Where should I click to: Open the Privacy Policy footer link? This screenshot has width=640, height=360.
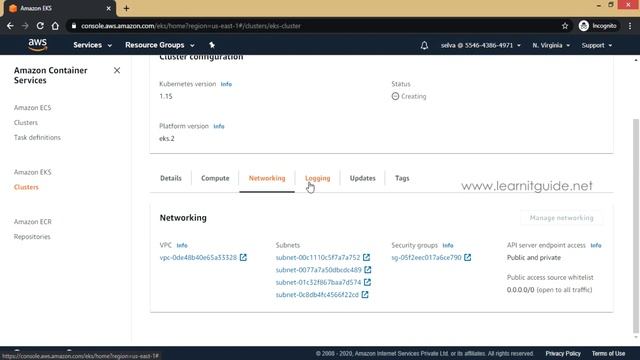(x=563, y=353)
